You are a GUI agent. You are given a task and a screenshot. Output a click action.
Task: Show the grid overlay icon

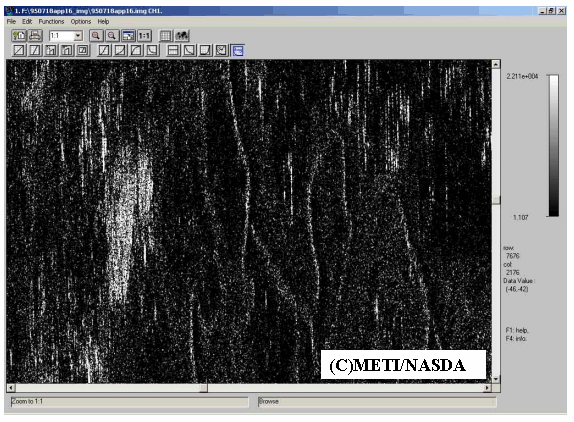coord(165,36)
